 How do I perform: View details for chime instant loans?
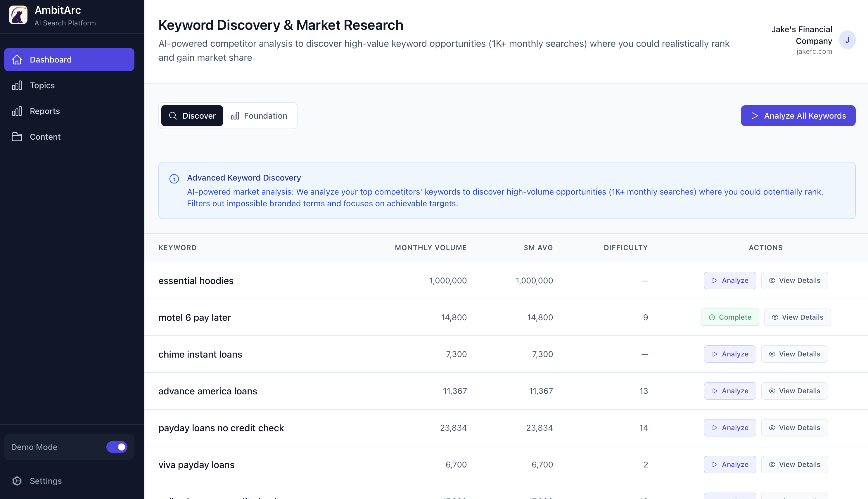click(x=794, y=354)
